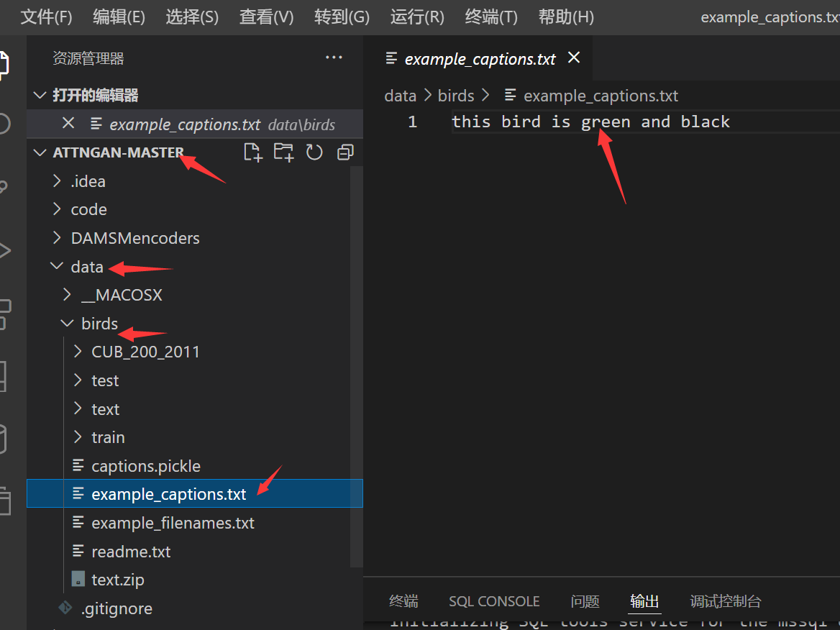This screenshot has height=630, width=840.
Task: Open the 文件(F) menu
Action: 46,17
